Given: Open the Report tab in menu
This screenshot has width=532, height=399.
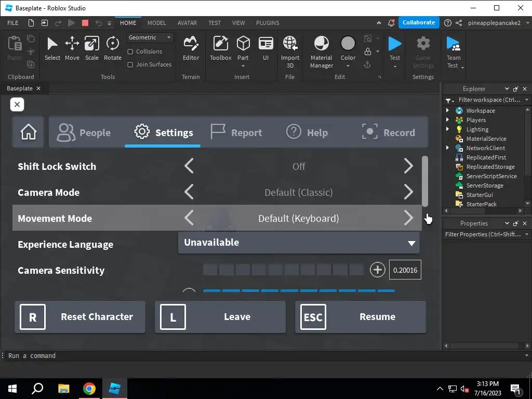Looking at the screenshot, I should click(x=236, y=132).
